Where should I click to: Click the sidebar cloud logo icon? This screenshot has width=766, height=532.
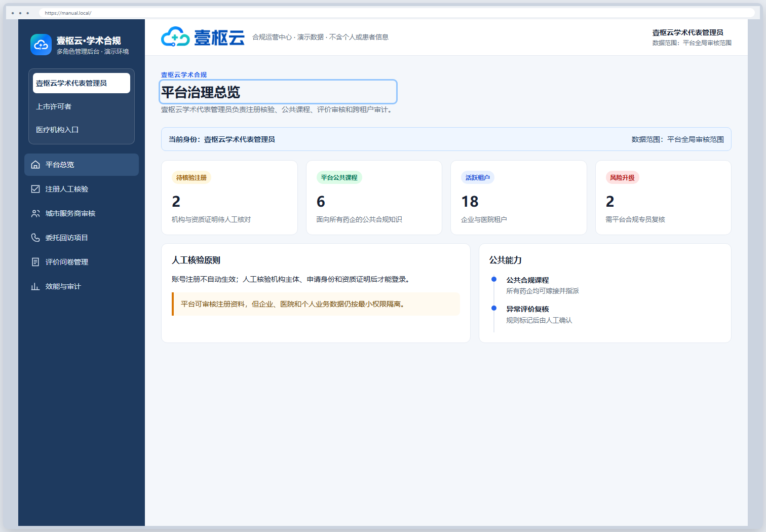point(41,45)
